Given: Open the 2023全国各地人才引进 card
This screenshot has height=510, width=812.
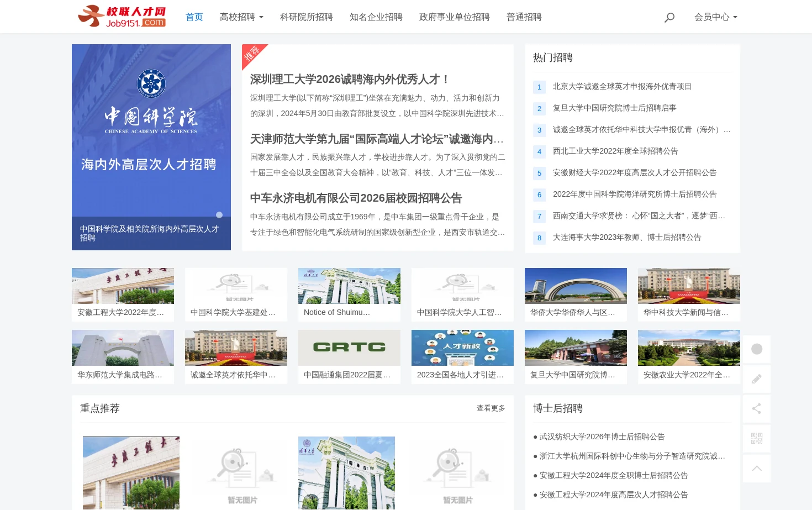Looking at the screenshot, I should coord(462,356).
